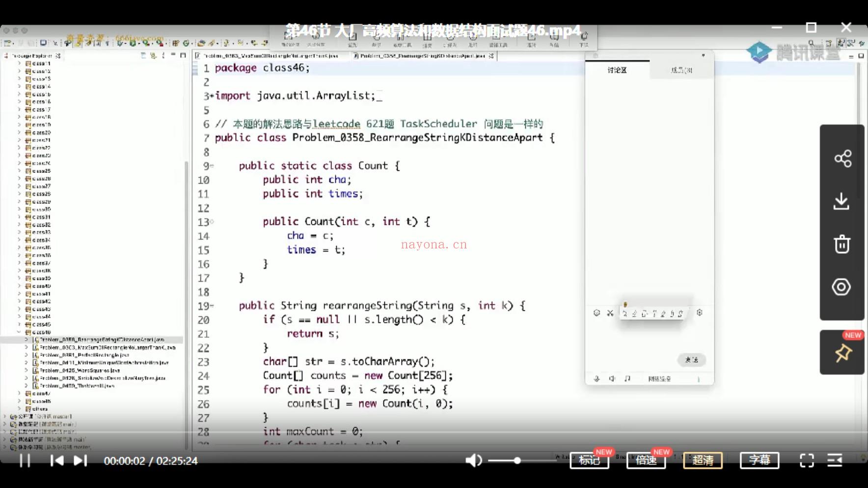Switch to the 讨论区 discussion tab

pyautogui.click(x=617, y=70)
